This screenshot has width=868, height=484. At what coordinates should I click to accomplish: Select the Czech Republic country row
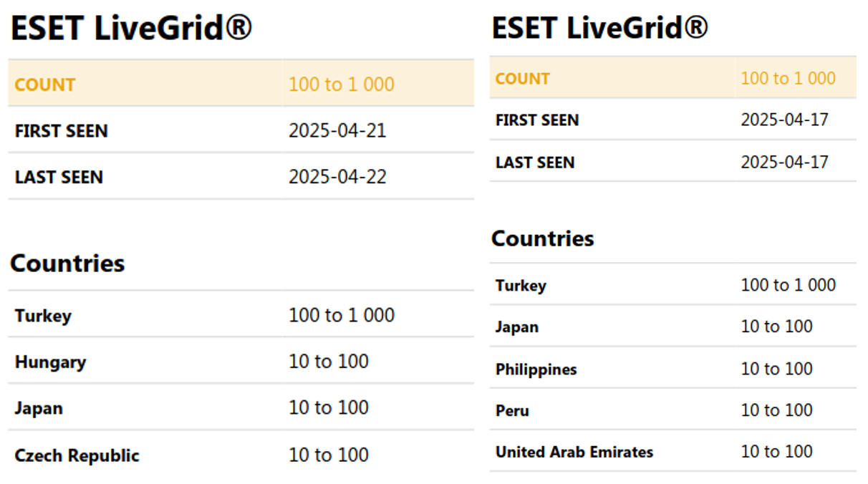click(241, 455)
